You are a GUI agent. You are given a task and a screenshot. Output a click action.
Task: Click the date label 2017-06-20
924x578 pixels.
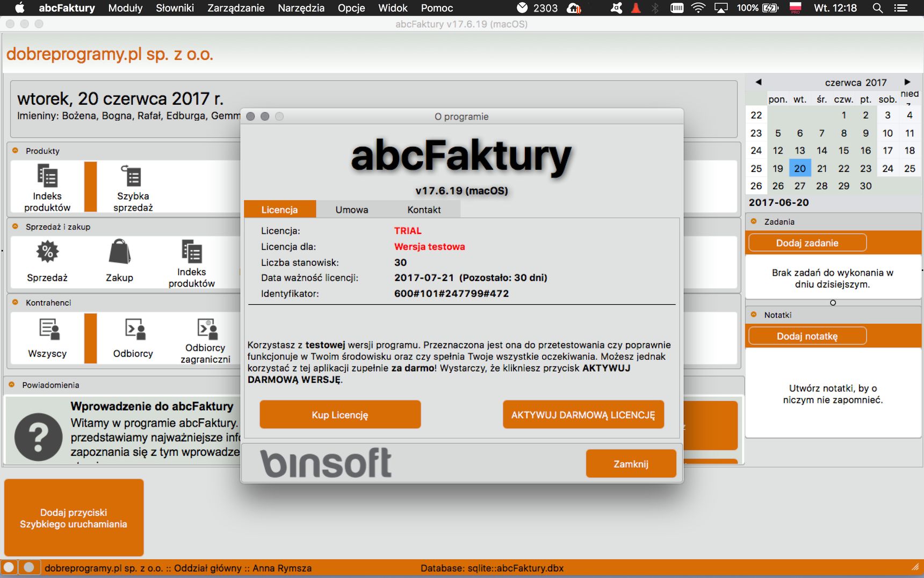pos(778,202)
